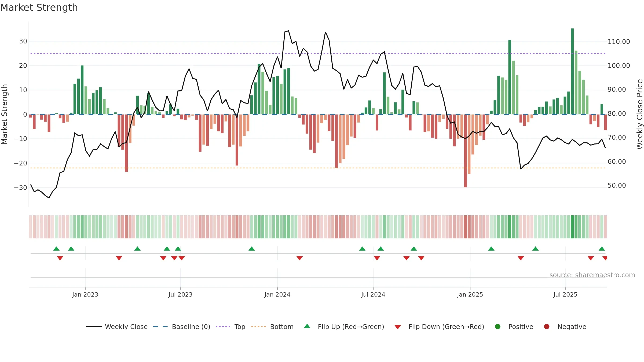Click the Jul 2023 axis label
The width and height of the screenshot is (644, 362).
180,294
